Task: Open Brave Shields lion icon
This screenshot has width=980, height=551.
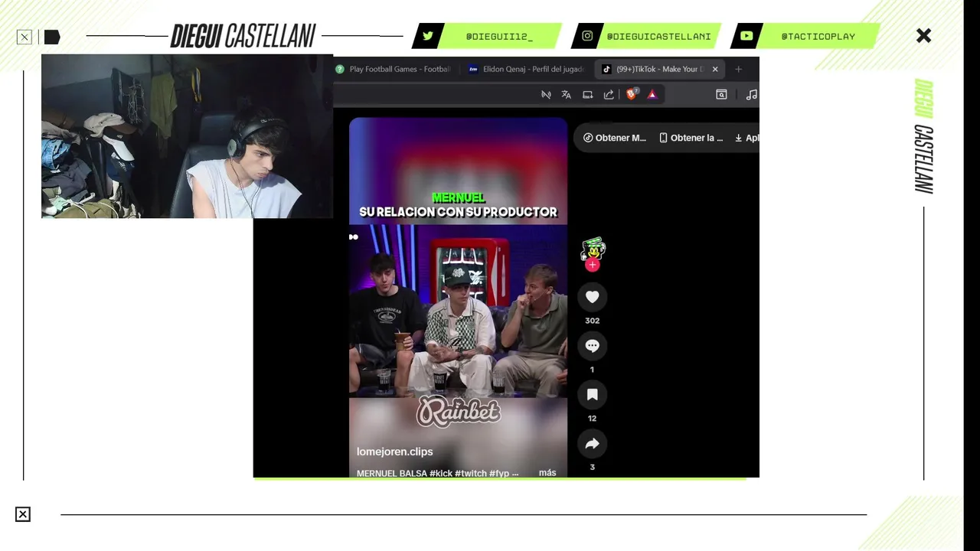Action: 632,94
